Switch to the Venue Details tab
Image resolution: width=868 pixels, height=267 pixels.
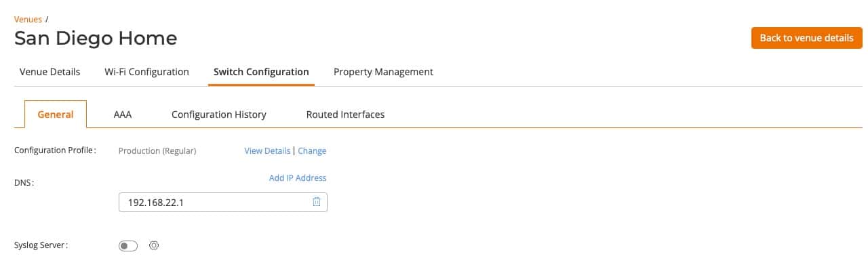tap(50, 72)
